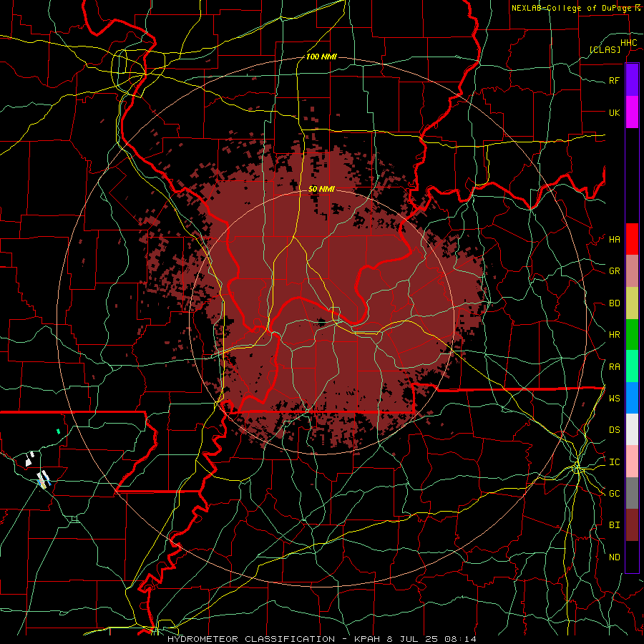Screen dimensions: 644x644
Task: Click the 'ND' legend label
Action: pos(614,557)
